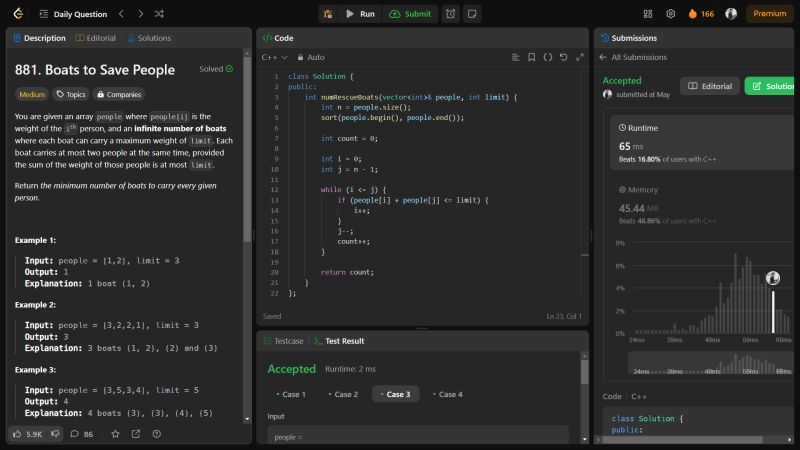Select Case 4 test result
The height and width of the screenshot is (450, 800).
pos(447,394)
